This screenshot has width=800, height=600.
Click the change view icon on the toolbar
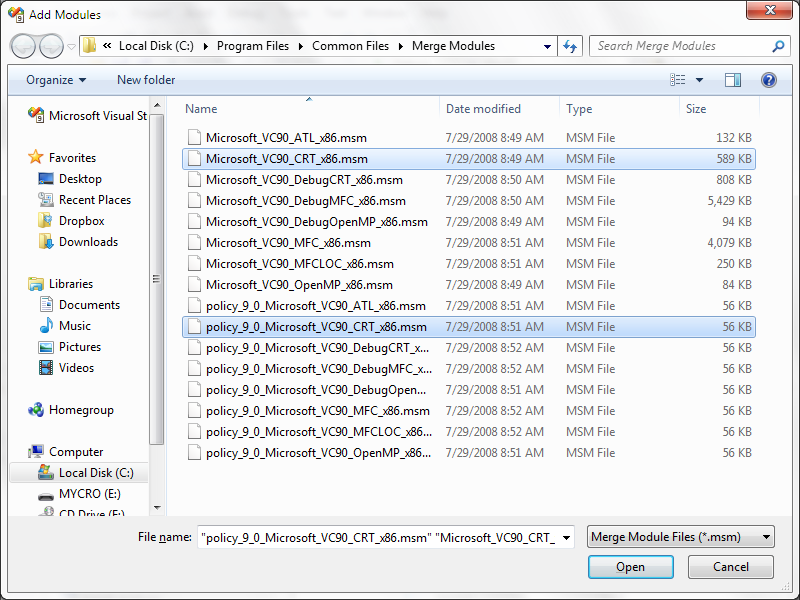[678, 80]
